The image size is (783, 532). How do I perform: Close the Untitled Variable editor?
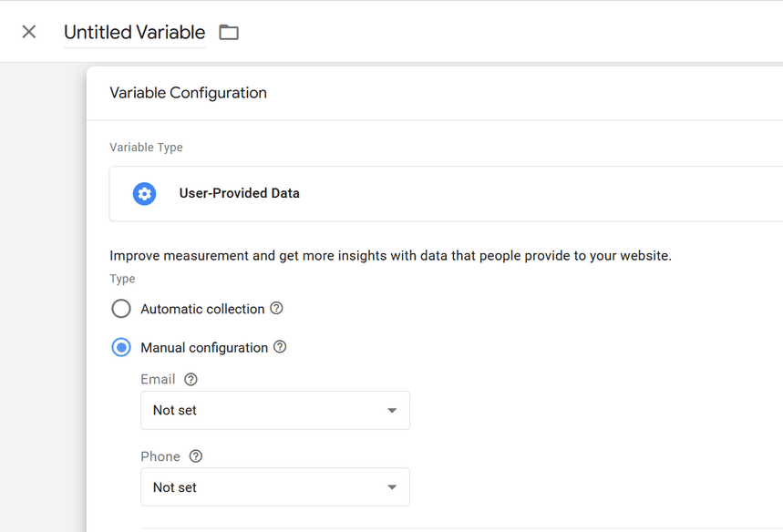click(29, 32)
